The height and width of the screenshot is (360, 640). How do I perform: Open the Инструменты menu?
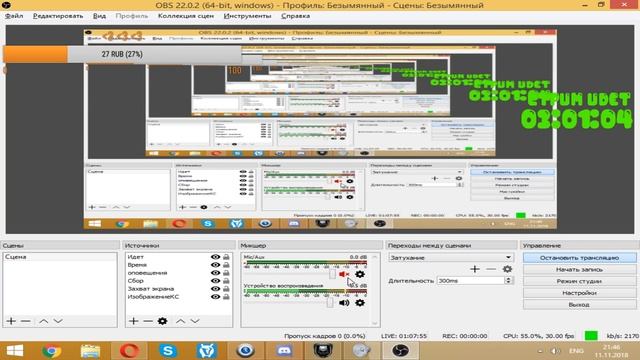[x=247, y=16]
